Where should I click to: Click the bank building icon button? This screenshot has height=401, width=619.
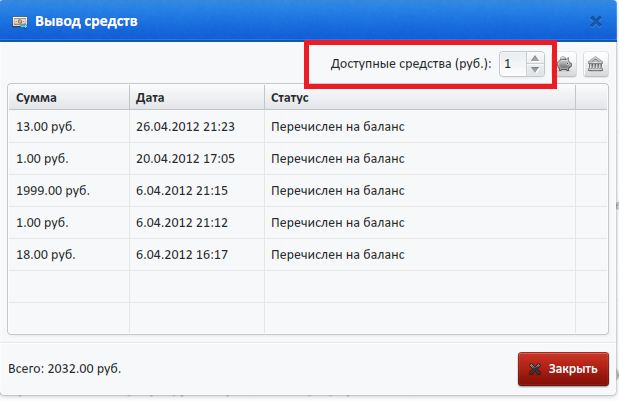[595, 64]
